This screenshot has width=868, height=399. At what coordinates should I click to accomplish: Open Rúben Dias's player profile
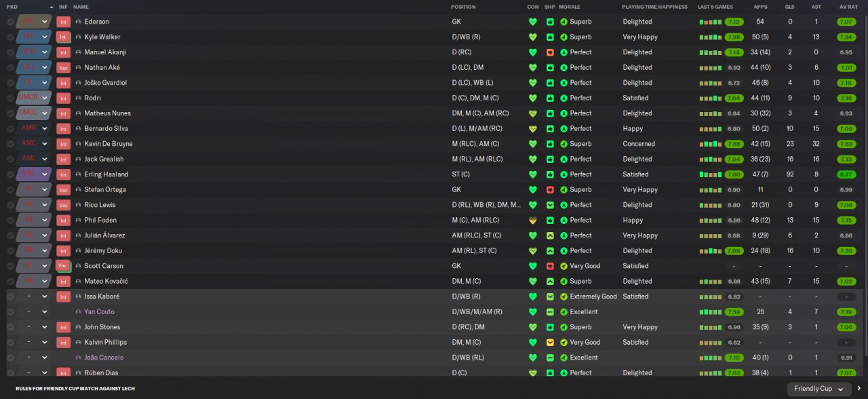click(101, 373)
